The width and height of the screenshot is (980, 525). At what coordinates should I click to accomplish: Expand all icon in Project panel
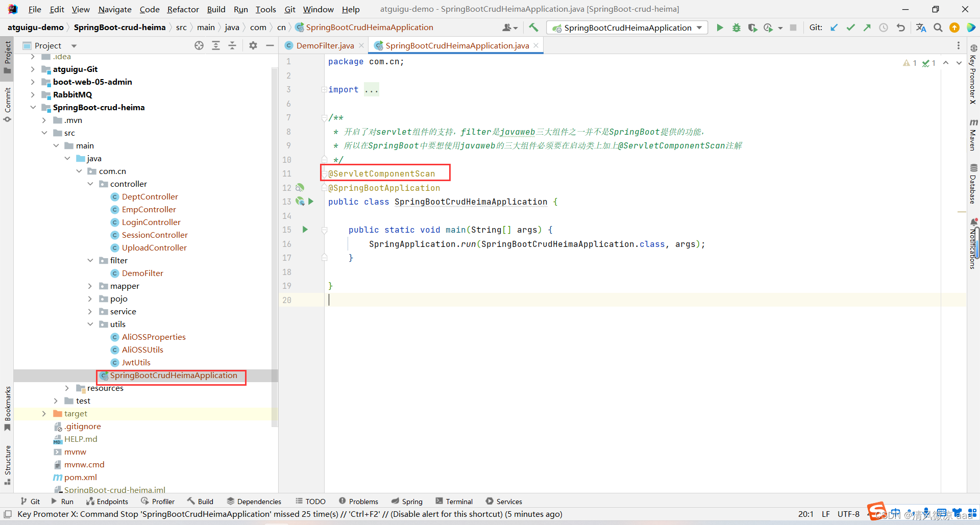(x=216, y=45)
